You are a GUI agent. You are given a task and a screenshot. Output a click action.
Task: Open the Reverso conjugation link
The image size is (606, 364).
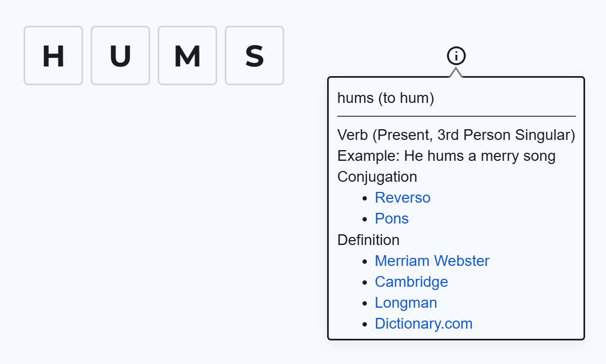tap(402, 198)
